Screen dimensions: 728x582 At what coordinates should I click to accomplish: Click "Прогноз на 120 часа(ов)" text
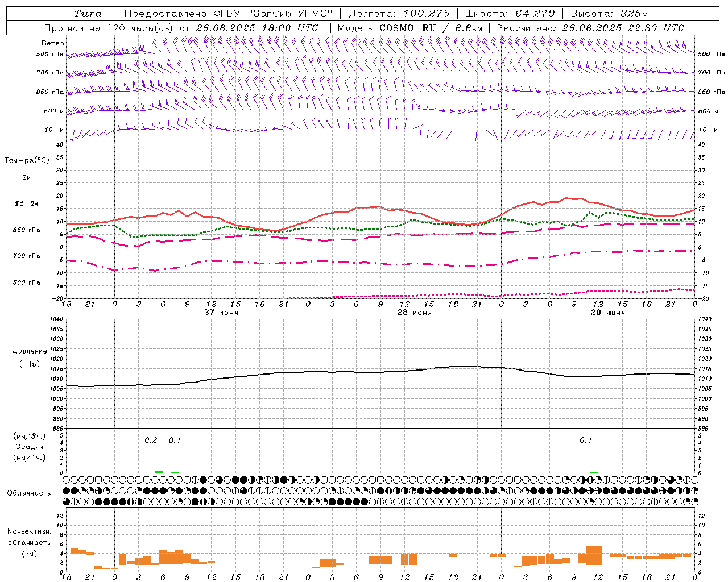point(109,28)
